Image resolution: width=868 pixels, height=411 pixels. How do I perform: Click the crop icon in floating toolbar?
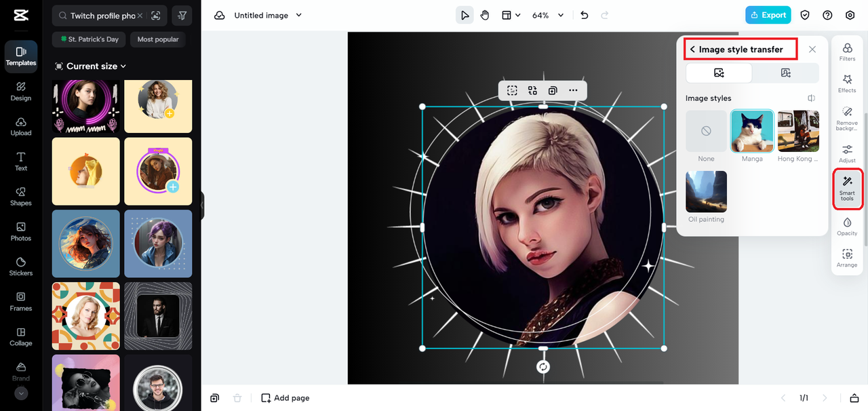click(x=512, y=90)
